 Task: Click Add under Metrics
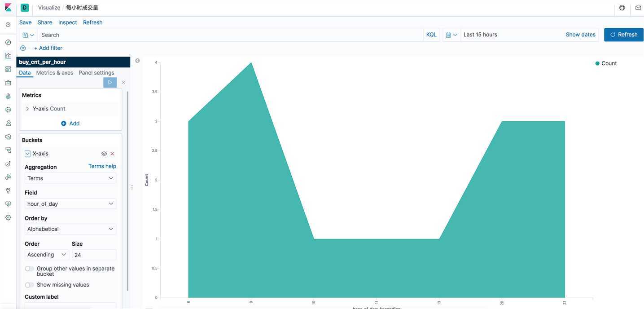pos(70,124)
